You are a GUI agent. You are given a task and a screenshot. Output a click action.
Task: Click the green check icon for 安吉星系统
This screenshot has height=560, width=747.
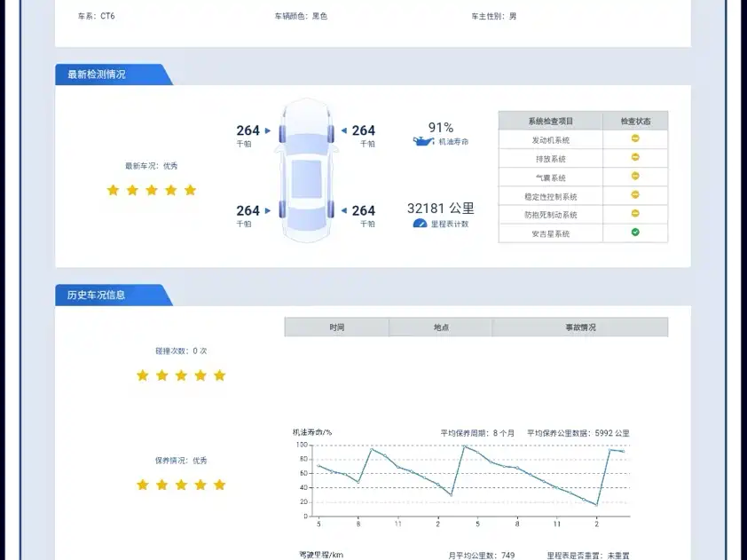click(x=635, y=233)
